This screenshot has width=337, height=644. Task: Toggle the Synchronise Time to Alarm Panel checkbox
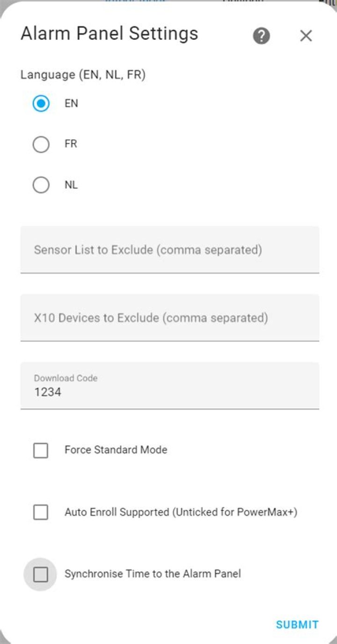41,574
